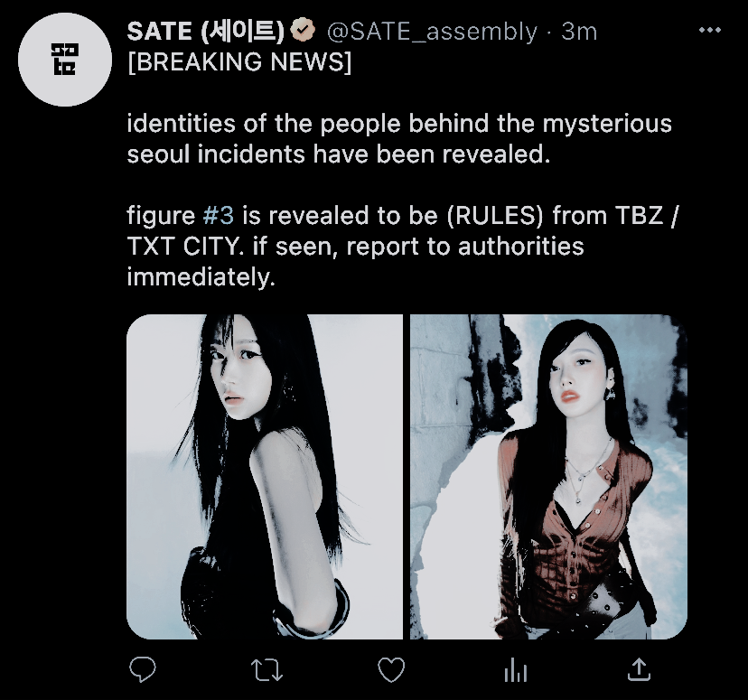The height and width of the screenshot is (700, 748).
Task: Retweet the post using the arrows icon
Action: pos(266,669)
